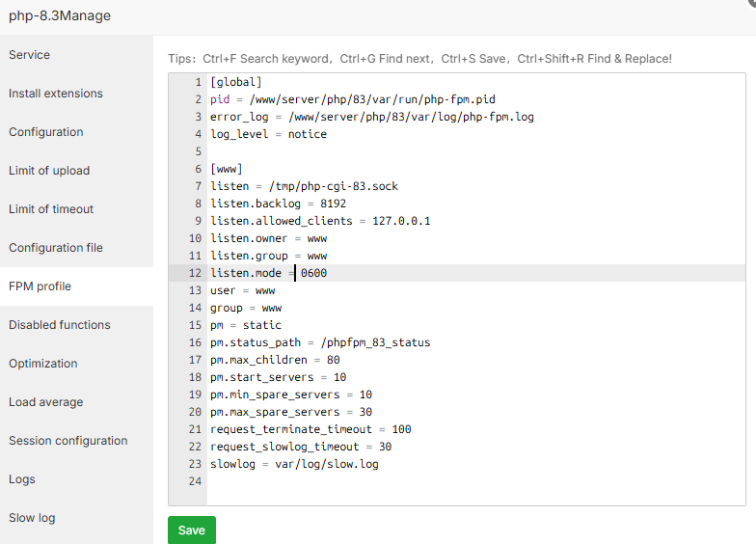Viewport: 756px width, 544px height.
Task: Click the slowlog = var/log/slow.log line
Action: [294, 464]
